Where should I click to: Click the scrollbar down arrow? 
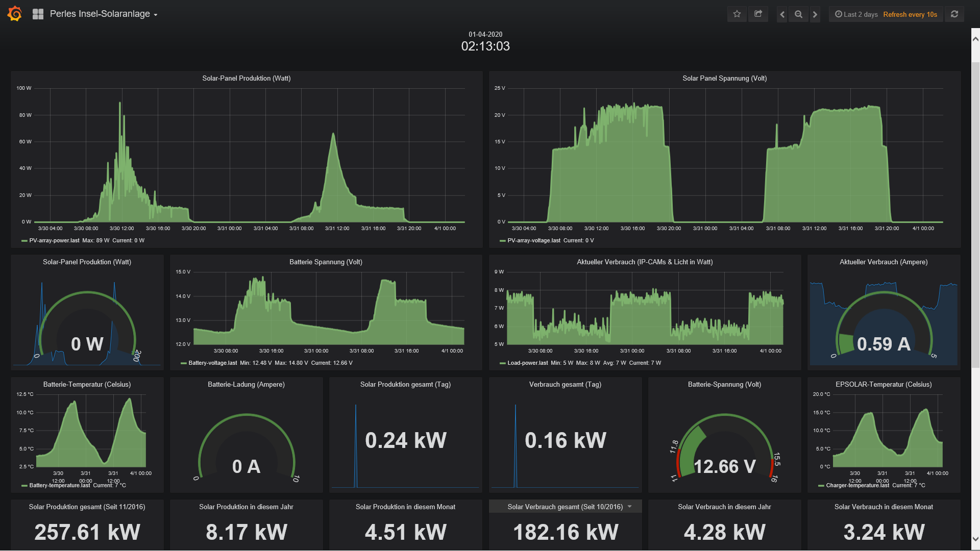tap(975, 539)
